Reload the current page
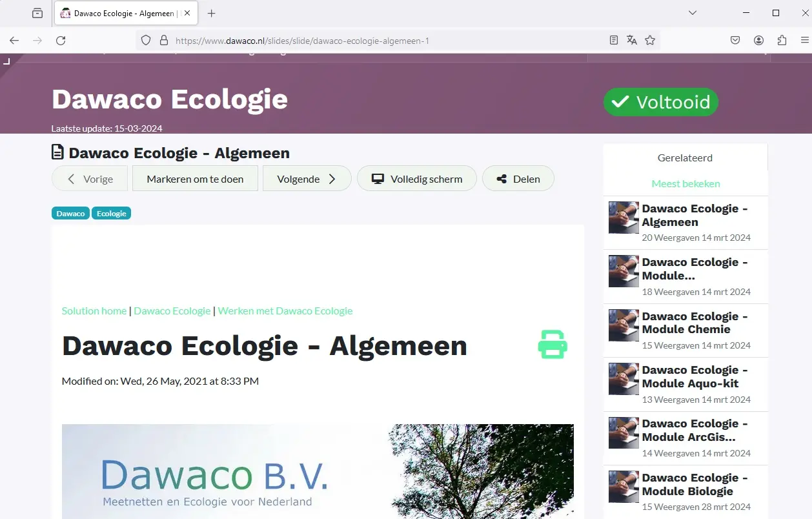The height and width of the screenshot is (519, 812). [61, 41]
